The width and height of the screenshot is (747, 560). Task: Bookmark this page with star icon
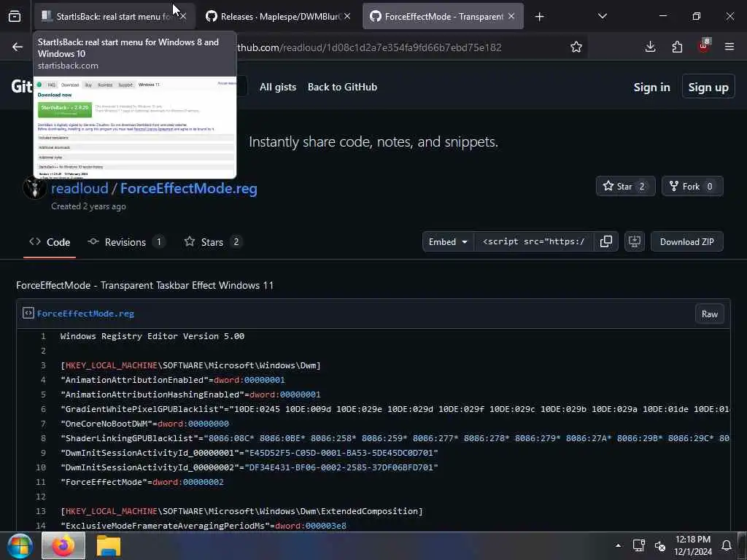[576, 47]
